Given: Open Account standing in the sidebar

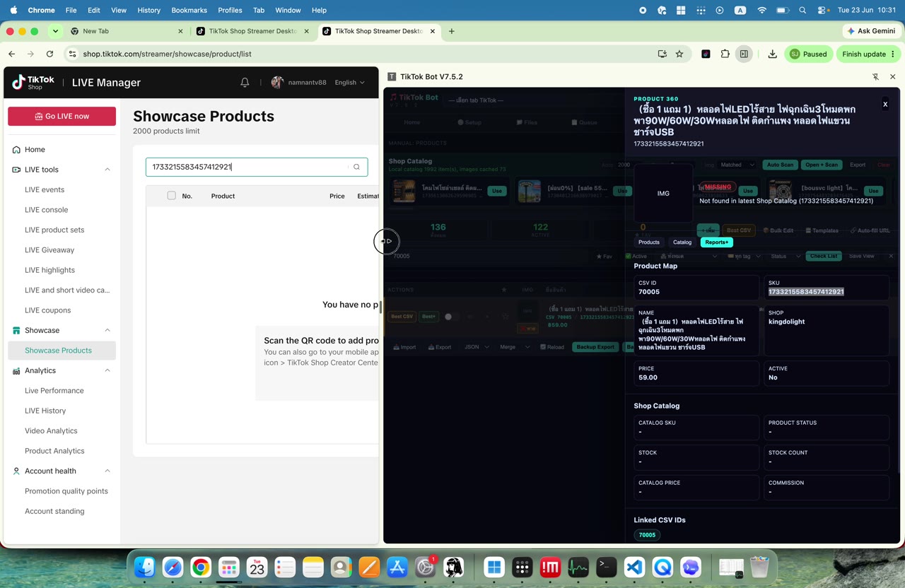Looking at the screenshot, I should click(x=54, y=511).
